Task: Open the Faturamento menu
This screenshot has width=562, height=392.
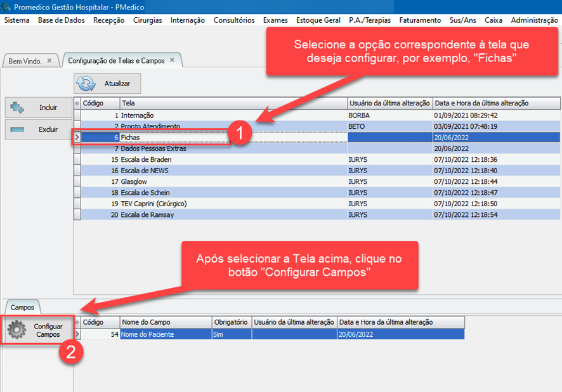Action: (x=420, y=20)
